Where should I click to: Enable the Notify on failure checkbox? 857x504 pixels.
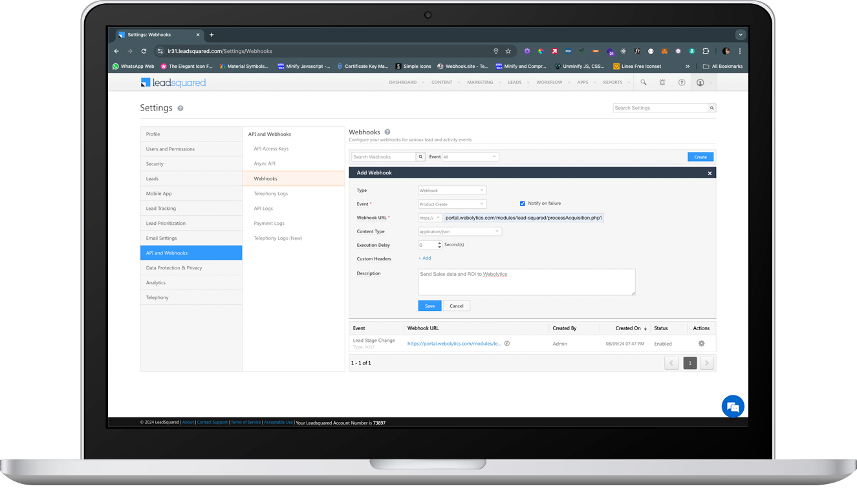point(522,204)
